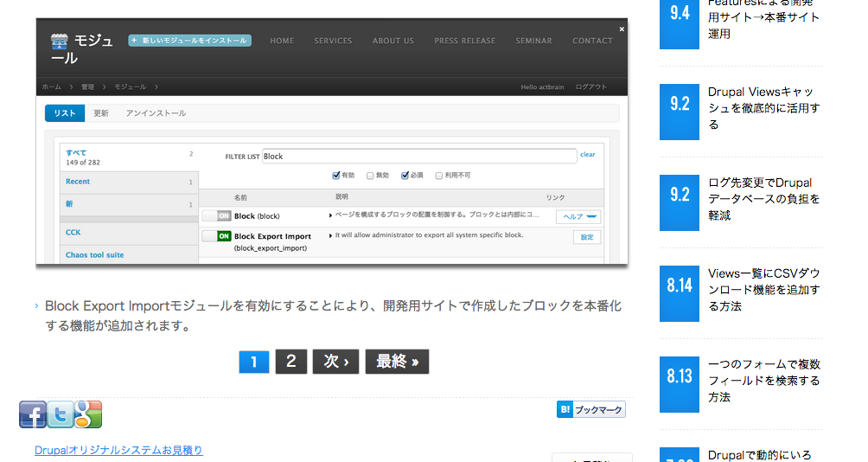Image resolution: width=868 pixels, height=462 pixels.
Task: Switch to the アンインストール tab
Action: pyautogui.click(x=156, y=113)
